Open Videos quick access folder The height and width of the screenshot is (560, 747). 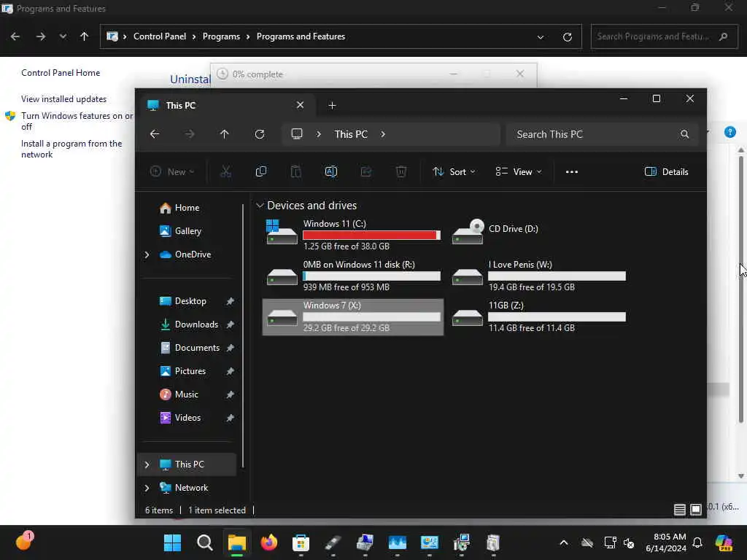[187, 418]
